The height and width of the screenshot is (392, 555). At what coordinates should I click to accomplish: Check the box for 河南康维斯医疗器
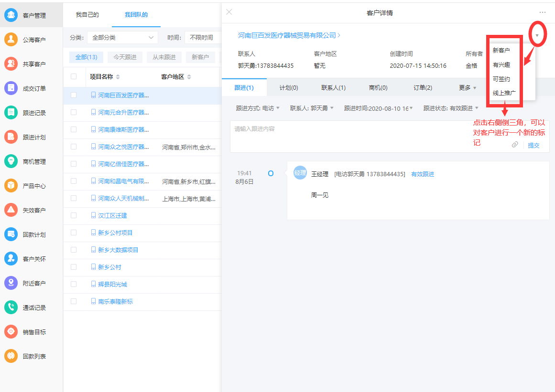(x=74, y=129)
